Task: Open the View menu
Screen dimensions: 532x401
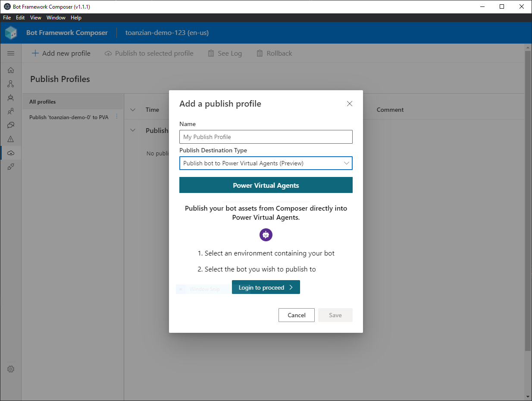Action: coord(36,18)
